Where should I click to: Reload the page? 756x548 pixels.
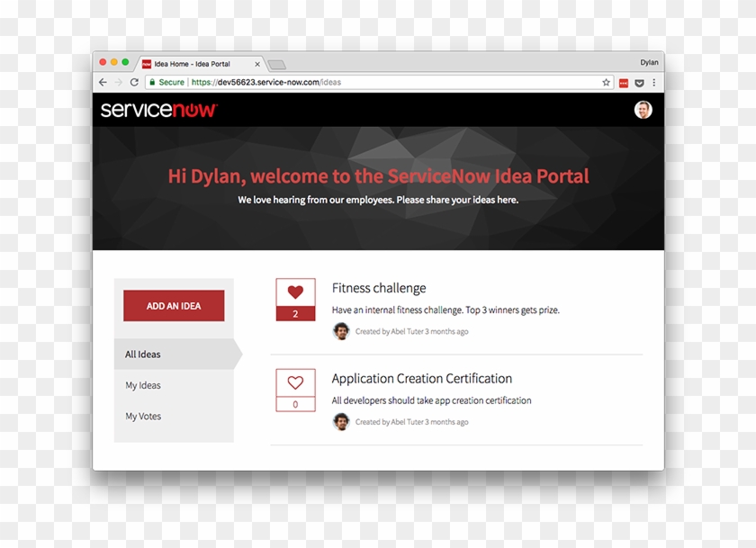point(134,83)
